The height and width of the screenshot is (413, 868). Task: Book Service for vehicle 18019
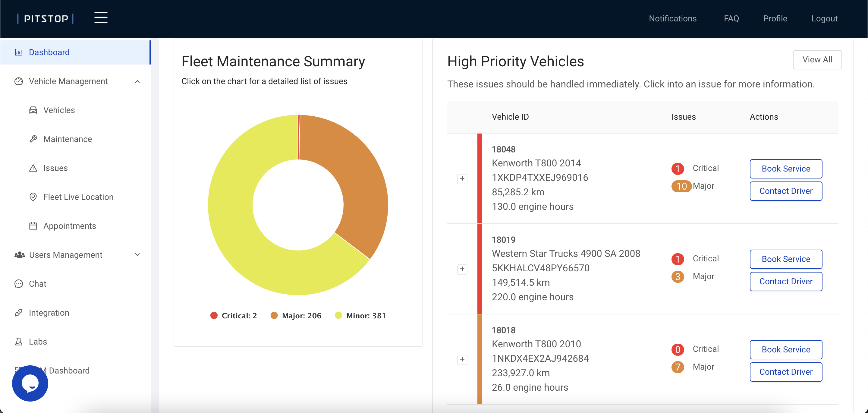pos(786,259)
